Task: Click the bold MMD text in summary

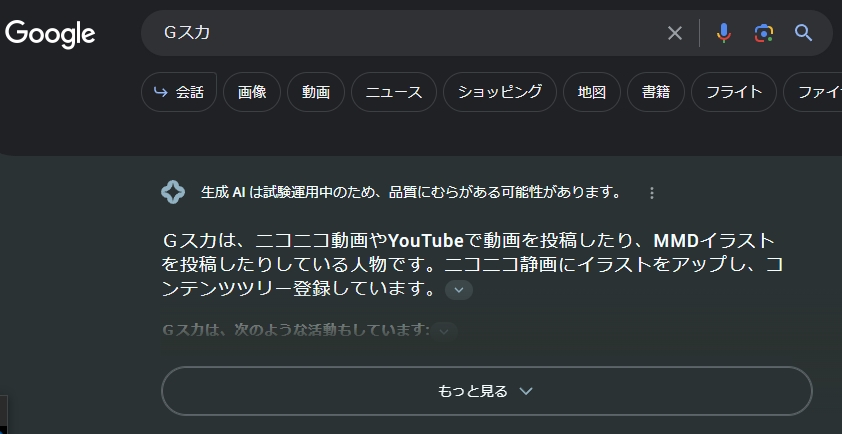Action: click(676, 241)
